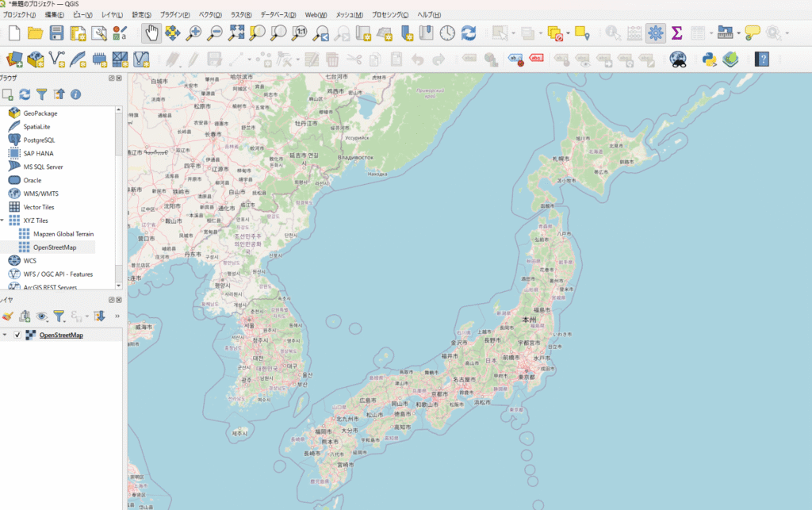Uncheck the OpenStreetMap layer visibility checkbox
Screen dimensions: 812x510
tap(17, 335)
